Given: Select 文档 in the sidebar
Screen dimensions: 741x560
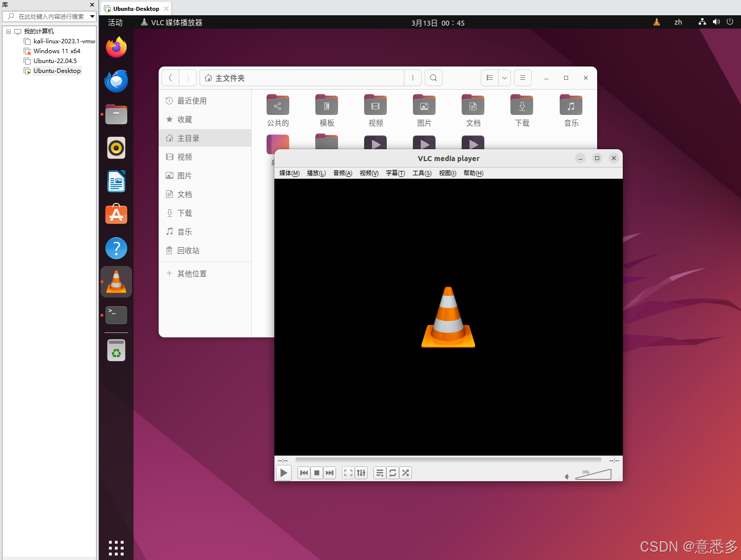Looking at the screenshot, I should [x=205, y=195].
